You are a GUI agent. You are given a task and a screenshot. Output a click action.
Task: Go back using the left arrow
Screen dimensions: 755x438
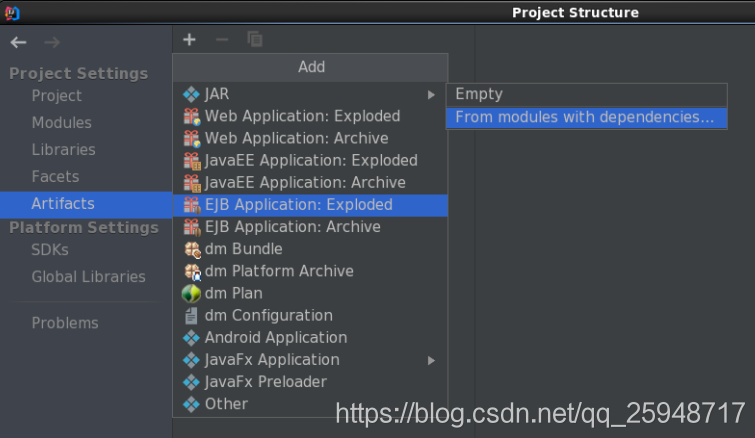point(18,42)
